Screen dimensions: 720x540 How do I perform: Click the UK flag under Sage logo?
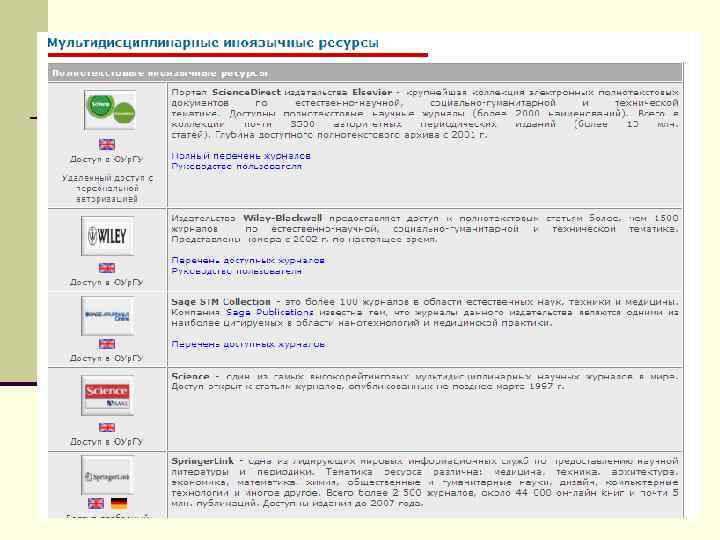point(107,344)
